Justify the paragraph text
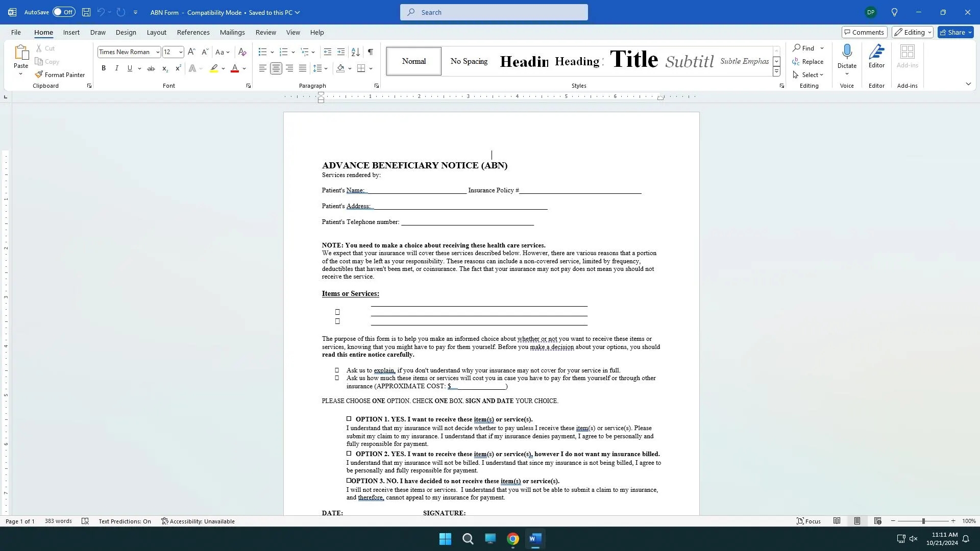The width and height of the screenshot is (980, 551). tap(303, 68)
